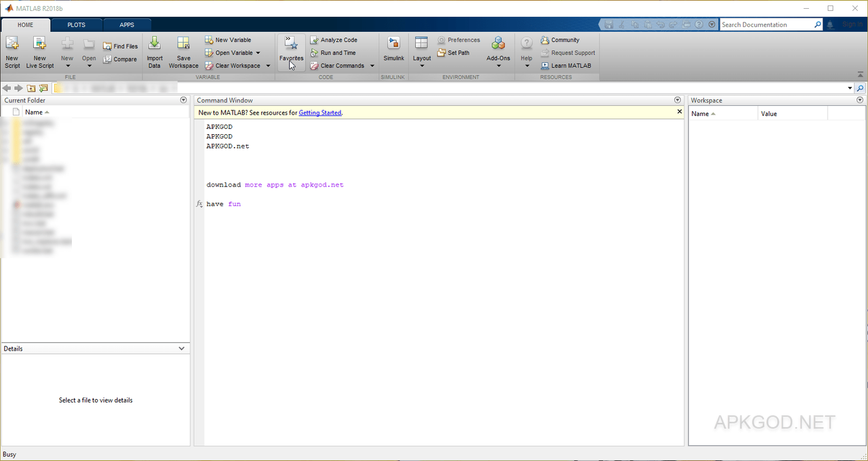
Task: Click the Open file button
Action: click(x=89, y=52)
